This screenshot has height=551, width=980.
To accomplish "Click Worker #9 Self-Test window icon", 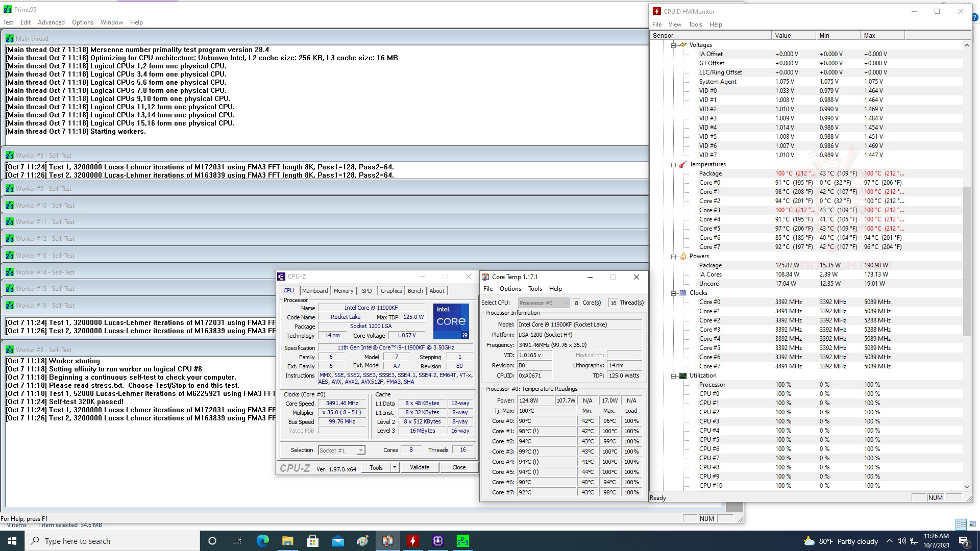I will click(9, 189).
